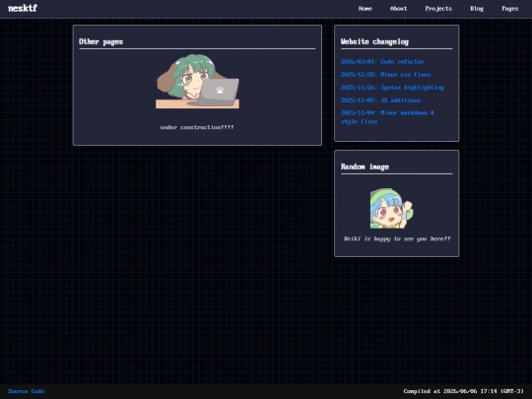Go to the About page
This screenshot has width=532, height=399.
point(398,9)
